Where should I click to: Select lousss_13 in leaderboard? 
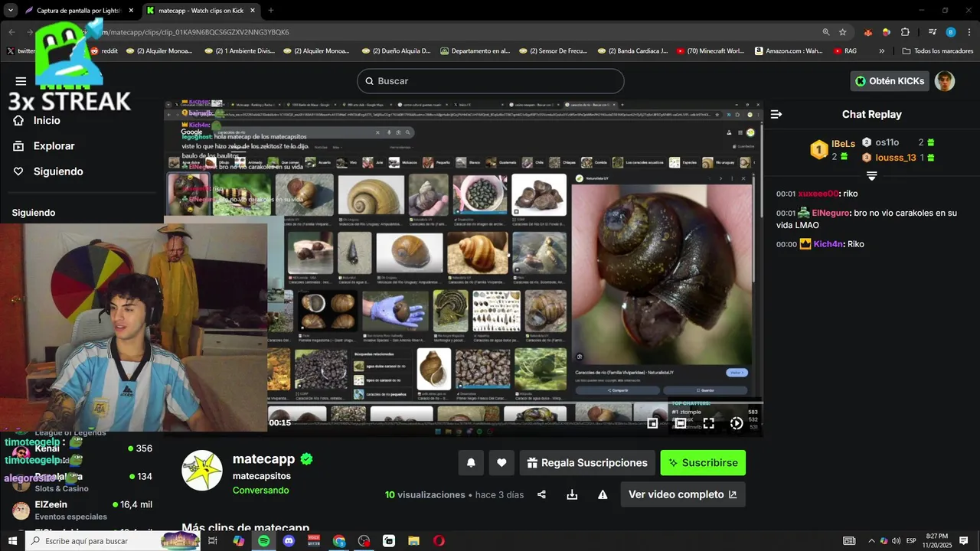coord(896,158)
